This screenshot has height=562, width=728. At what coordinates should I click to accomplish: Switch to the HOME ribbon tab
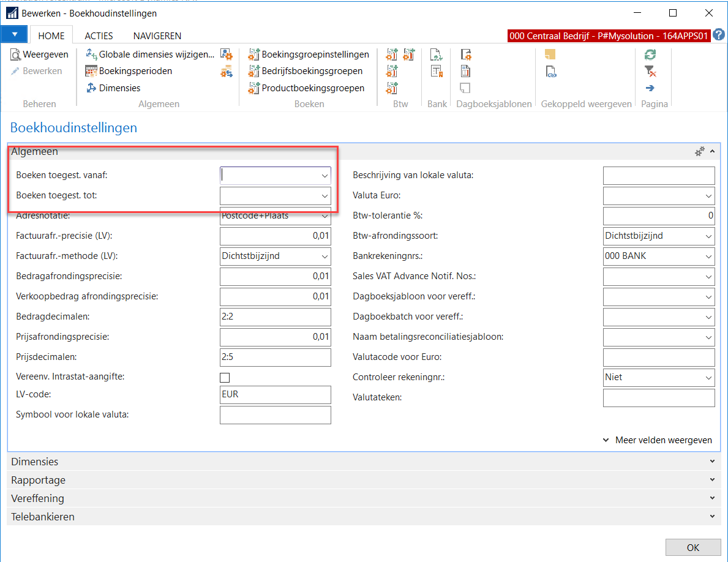pos(51,36)
